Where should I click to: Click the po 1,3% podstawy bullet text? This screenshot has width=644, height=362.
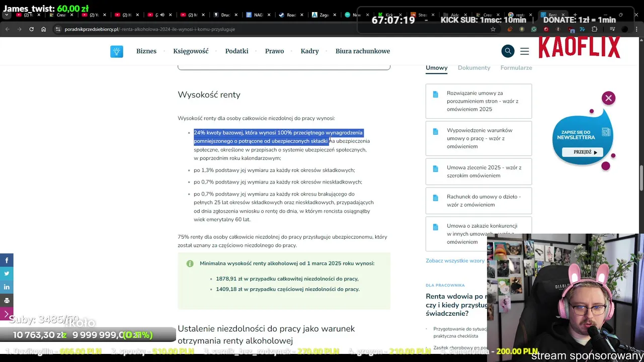(x=274, y=170)
